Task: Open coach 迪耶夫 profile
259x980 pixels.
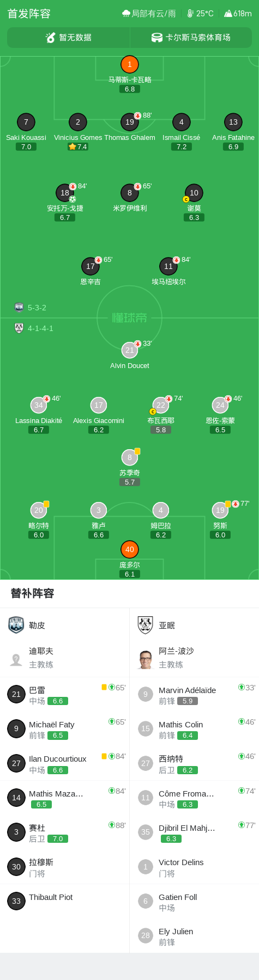Action: pyautogui.click(x=65, y=658)
